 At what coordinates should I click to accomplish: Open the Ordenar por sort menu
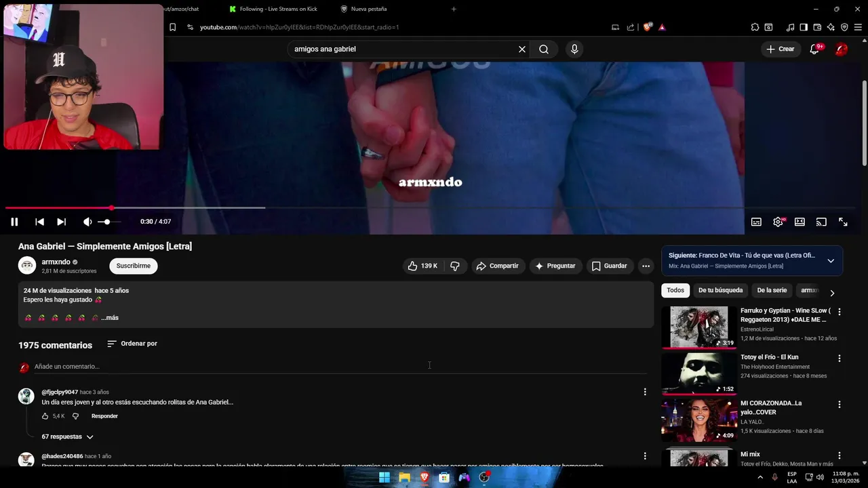pyautogui.click(x=132, y=344)
